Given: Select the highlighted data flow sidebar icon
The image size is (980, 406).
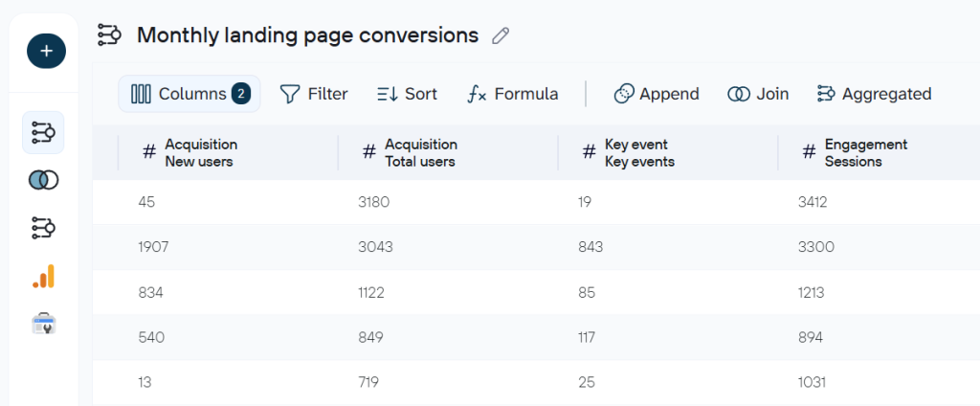Looking at the screenshot, I should tap(43, 133).
